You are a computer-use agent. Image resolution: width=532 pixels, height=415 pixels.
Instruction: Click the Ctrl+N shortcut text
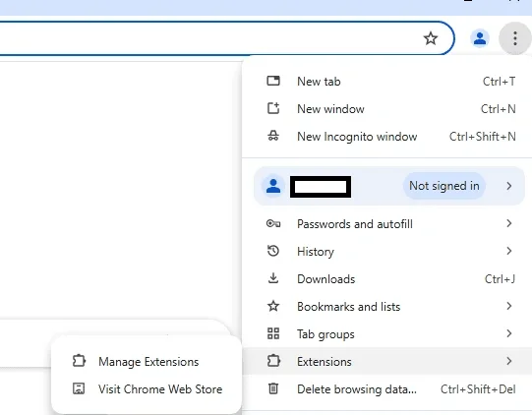pyautogui.click(x=498, y=109)
